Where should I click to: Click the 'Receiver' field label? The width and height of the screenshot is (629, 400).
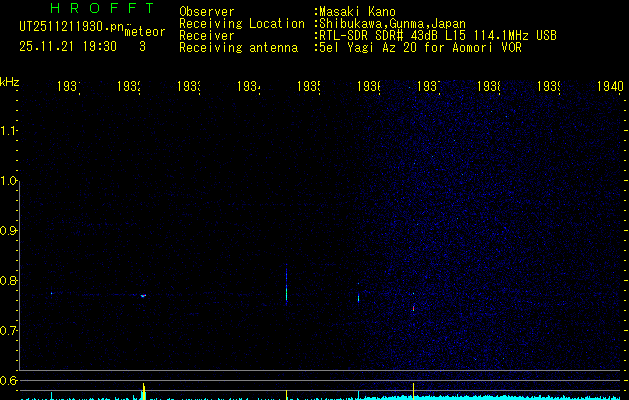pos(207,36)
